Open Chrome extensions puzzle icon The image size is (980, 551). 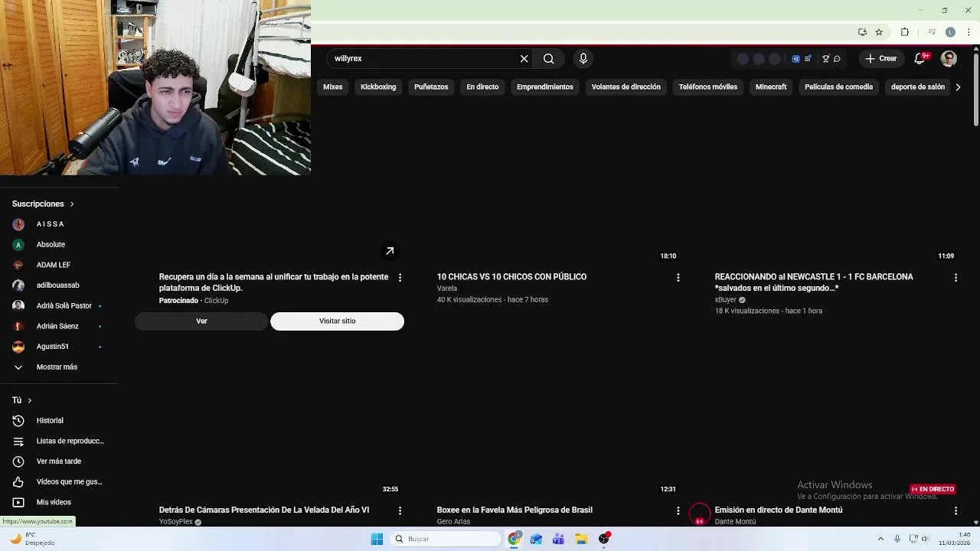pyautogui.click(x=905, y=32)
